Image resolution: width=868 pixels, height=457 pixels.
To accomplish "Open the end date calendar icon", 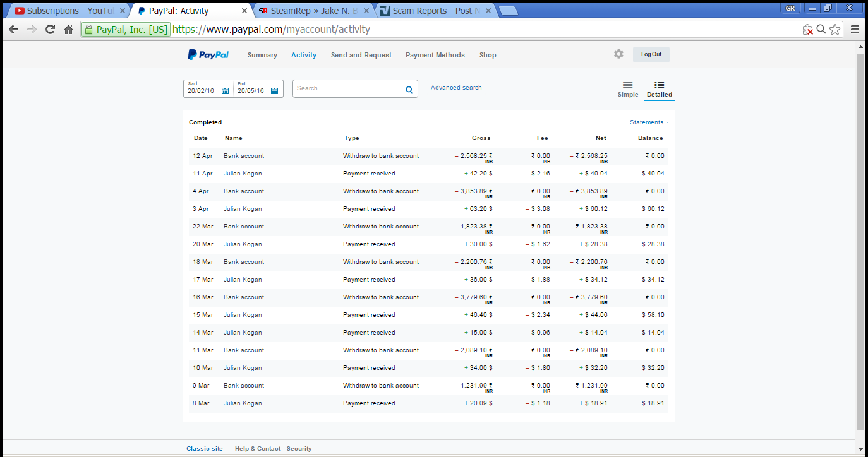I will pos(274,91).
